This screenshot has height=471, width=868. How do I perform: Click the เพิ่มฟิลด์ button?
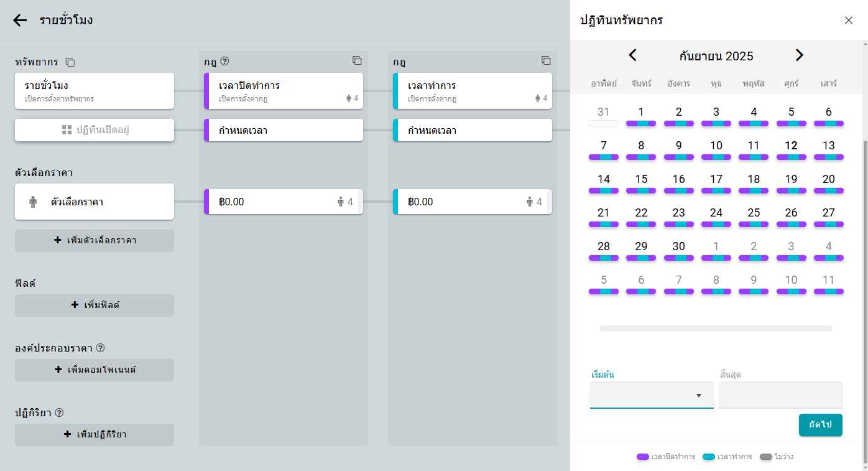pyautogui.click(x=95, y=305)
